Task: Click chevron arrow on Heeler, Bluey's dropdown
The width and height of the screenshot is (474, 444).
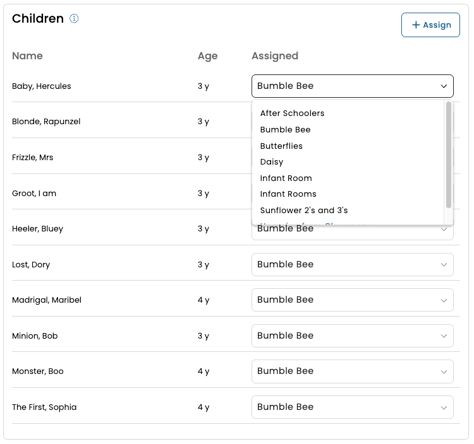Action: pyautogui.click(x=444, y=229)
